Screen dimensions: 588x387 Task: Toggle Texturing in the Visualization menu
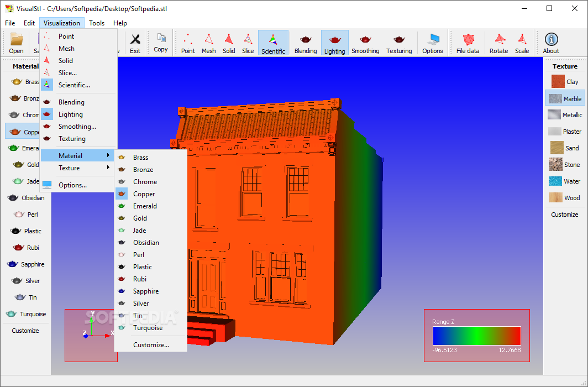[x=78, y=138]
